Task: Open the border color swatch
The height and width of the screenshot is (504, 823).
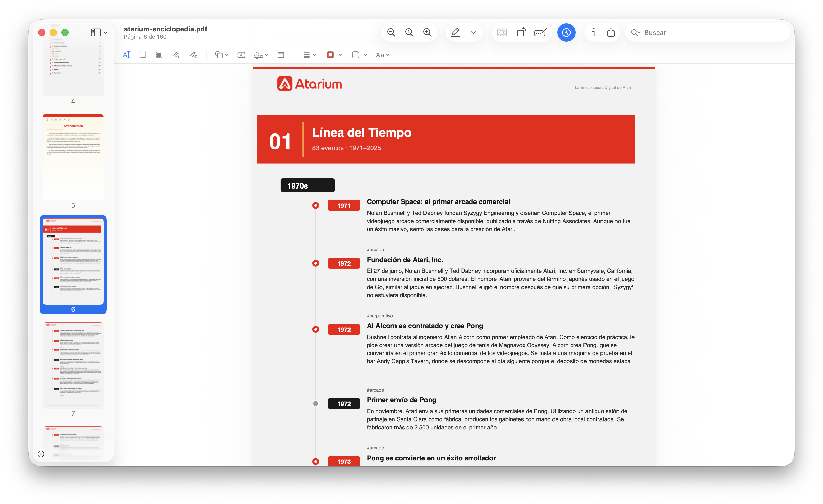Action: pos(330,55)
